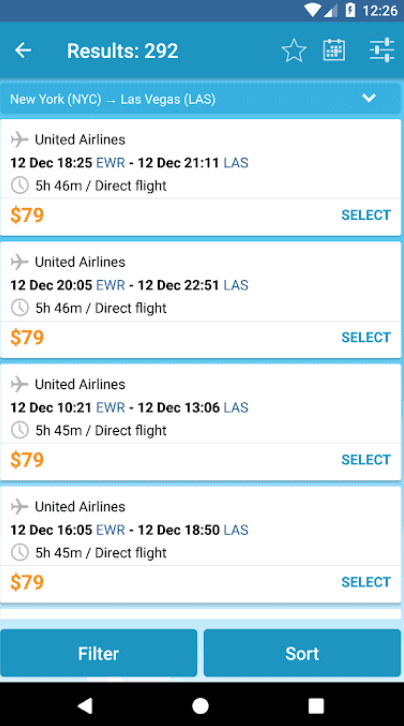Open the calendar icon in the header
Screen dimensions: 404x726
coord(334,50)
